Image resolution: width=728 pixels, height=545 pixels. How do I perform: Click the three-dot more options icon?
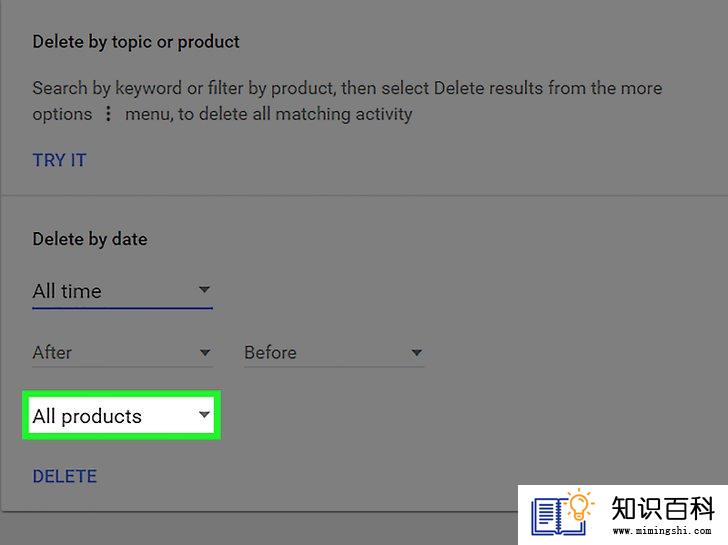coord(108,114)
